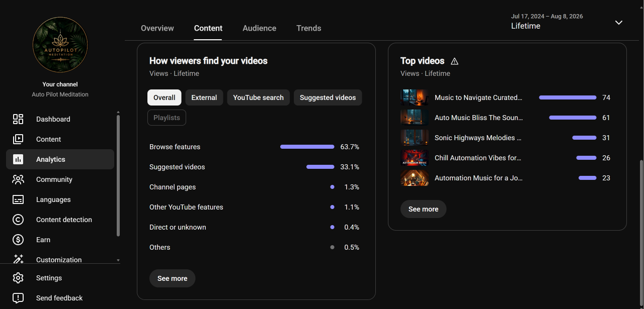Open the Languages menu label
644x309 pixels.
(53, 199)
